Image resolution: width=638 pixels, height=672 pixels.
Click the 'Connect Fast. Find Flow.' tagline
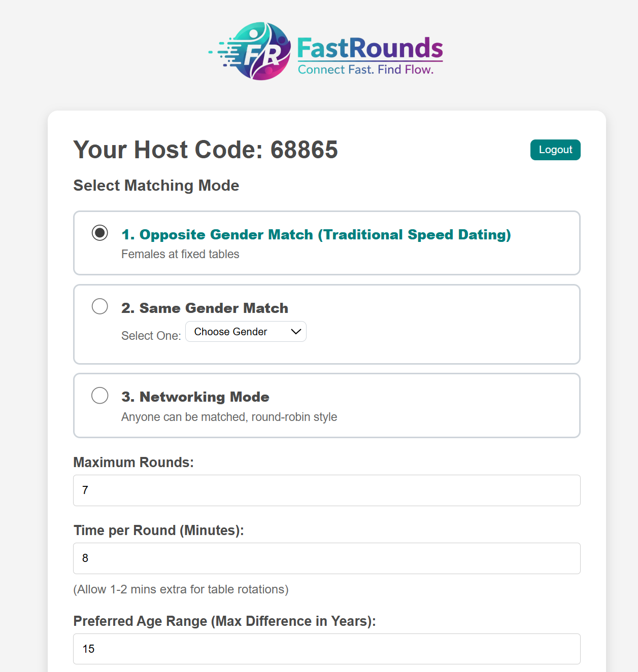[365, 70]
